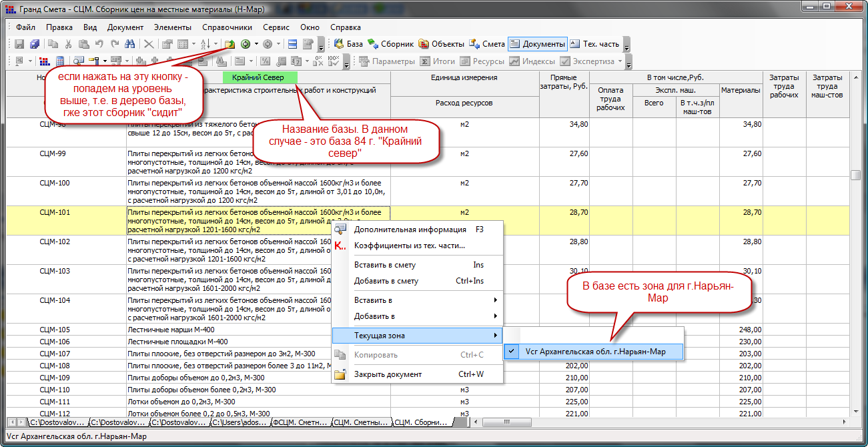Click the calculator icon in second toolbar

click(59, 61)
